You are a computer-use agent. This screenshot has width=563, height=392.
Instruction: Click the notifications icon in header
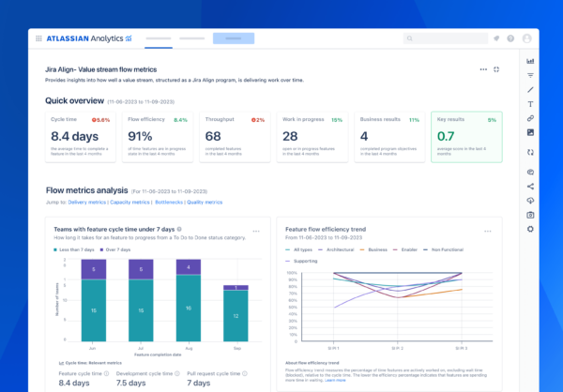[495, 39]
